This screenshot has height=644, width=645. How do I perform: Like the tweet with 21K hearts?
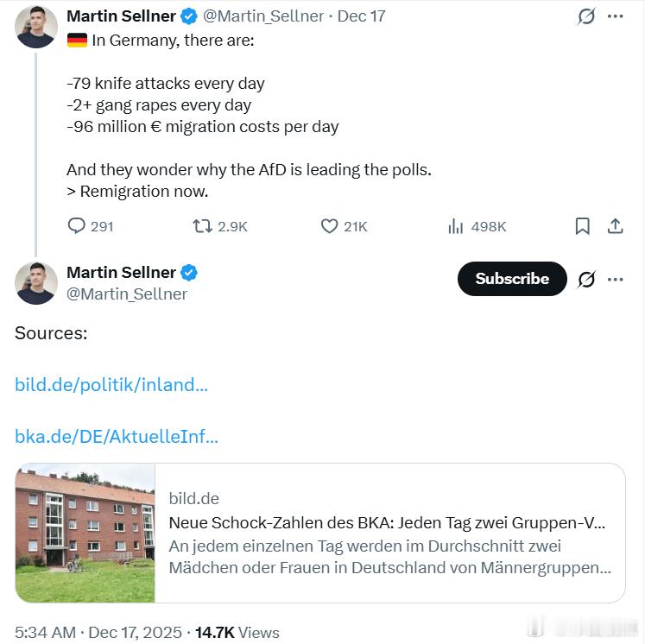(329, 226)
